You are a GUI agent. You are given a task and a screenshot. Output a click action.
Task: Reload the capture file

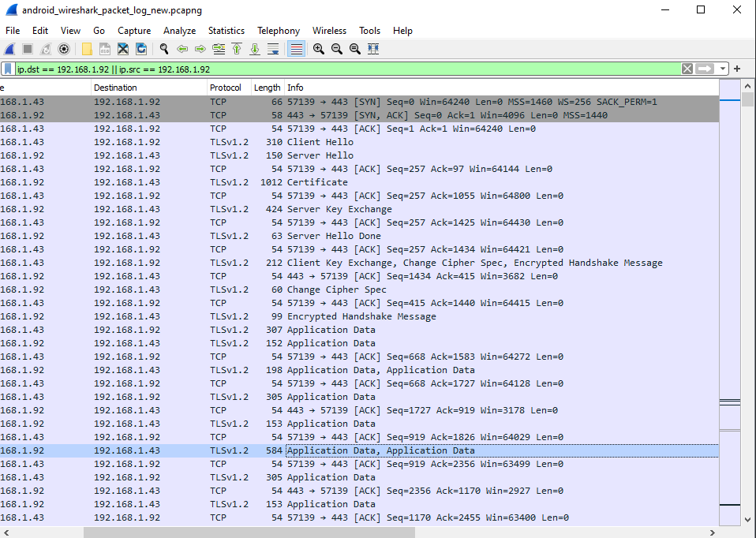click(x=141, y=49)
